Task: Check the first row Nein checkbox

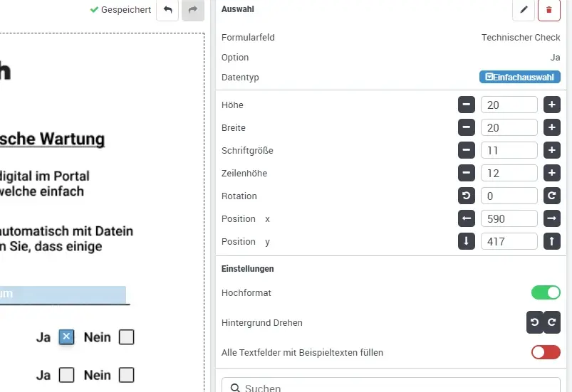Action: click(126, 337)
